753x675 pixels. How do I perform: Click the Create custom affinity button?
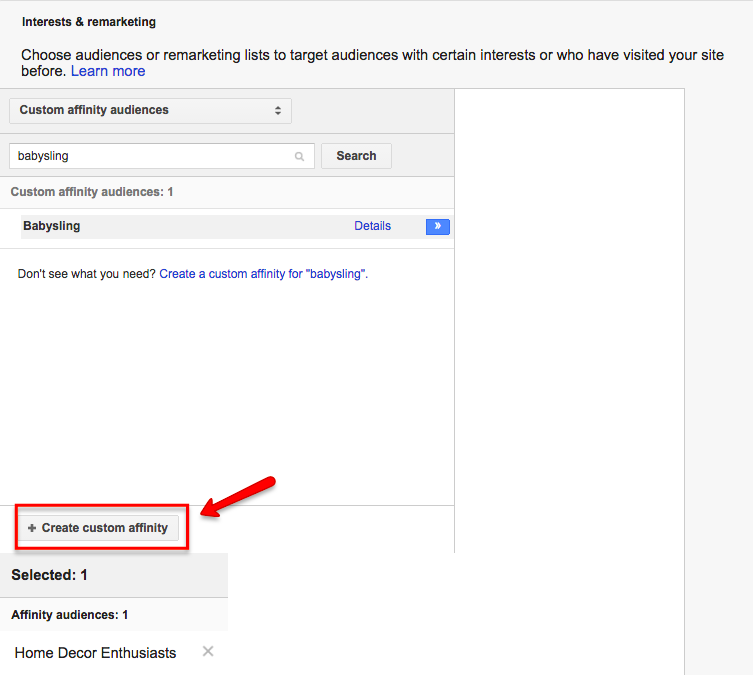(98, 528)
